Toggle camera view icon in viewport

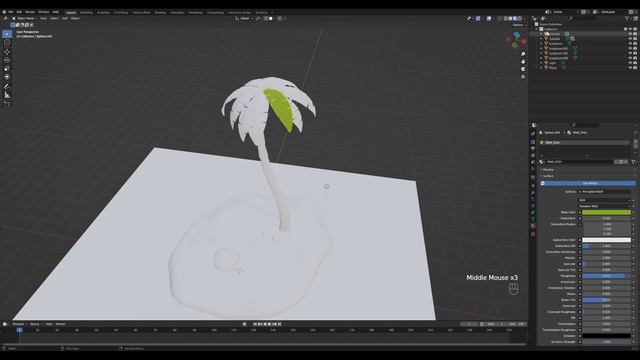[x=523, y=69]
